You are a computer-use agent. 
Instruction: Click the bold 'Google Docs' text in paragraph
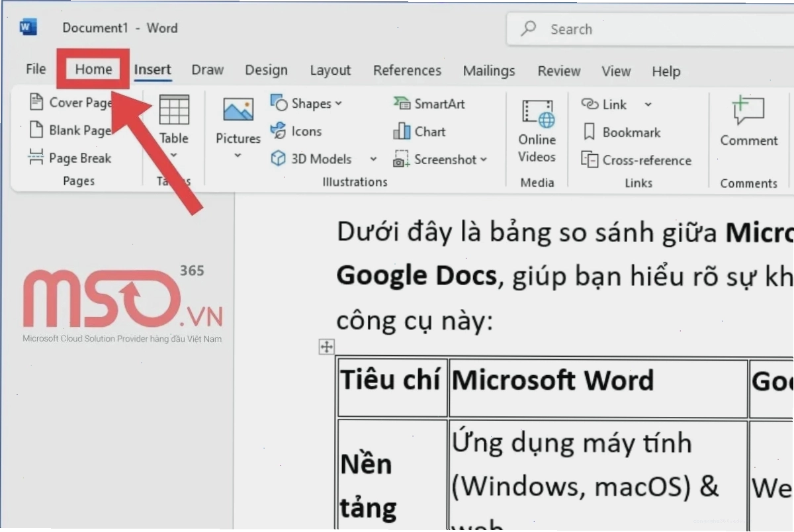pyautogui.click(x=416, y=275)
